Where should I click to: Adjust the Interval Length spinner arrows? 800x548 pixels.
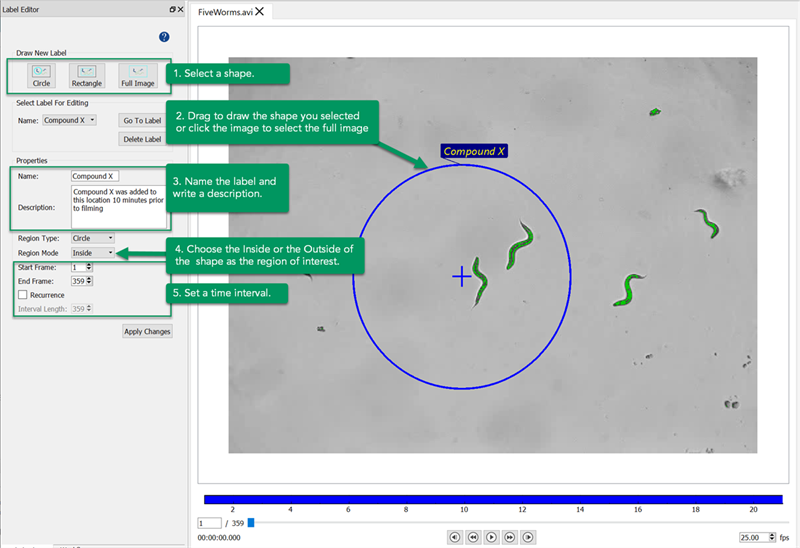coord(89,308)
